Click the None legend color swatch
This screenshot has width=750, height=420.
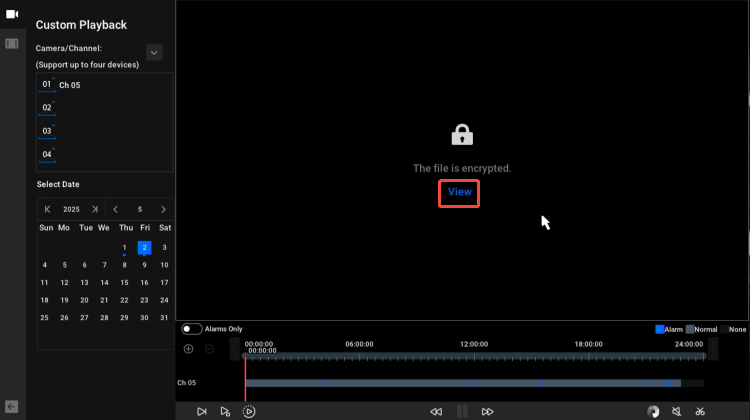coord(725,329)
